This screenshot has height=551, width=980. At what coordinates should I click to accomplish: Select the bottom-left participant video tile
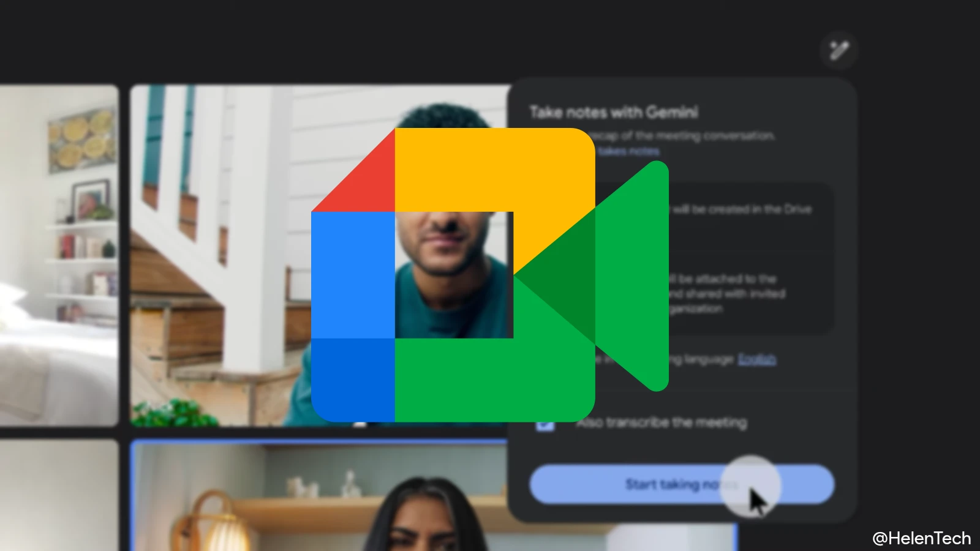pos(58,496)
